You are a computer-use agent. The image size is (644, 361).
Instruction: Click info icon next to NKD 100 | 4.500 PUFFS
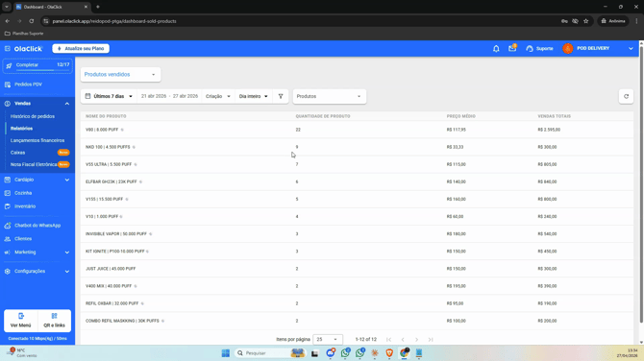pos(134,147)
